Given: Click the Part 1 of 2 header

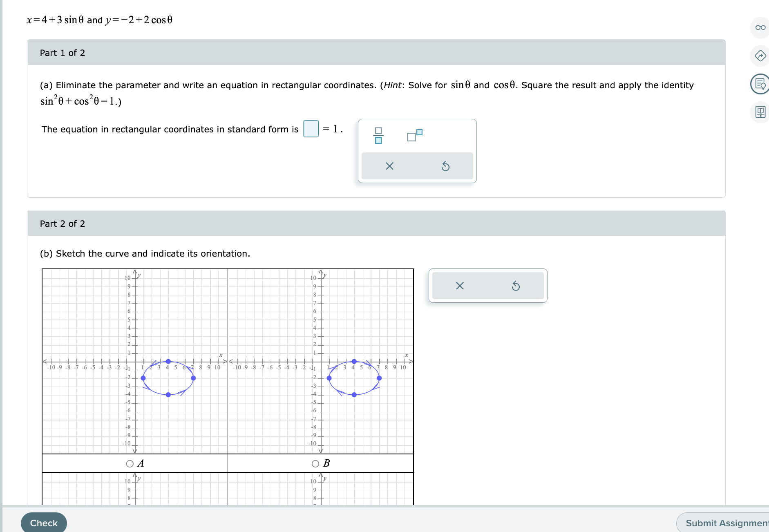Looking at the screenshot, I should (376, 53).
